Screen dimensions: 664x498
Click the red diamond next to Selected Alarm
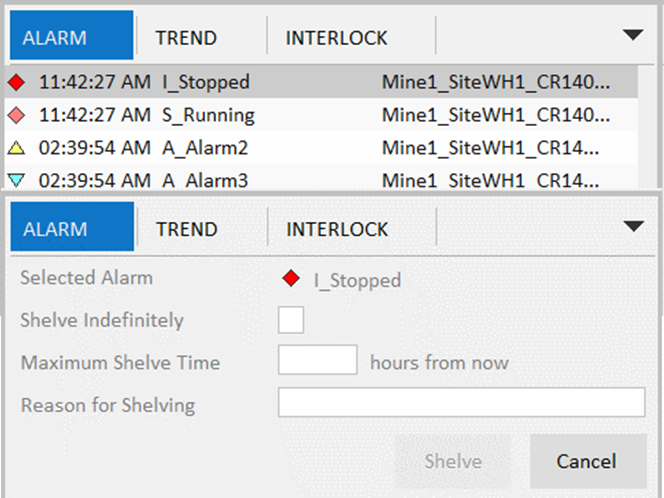pyautogui.click(x=291, y=280)
